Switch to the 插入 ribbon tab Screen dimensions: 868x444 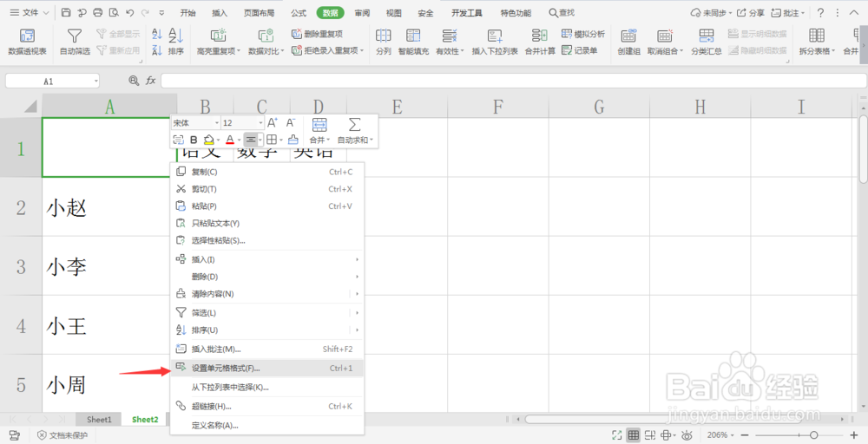[220, 13]
